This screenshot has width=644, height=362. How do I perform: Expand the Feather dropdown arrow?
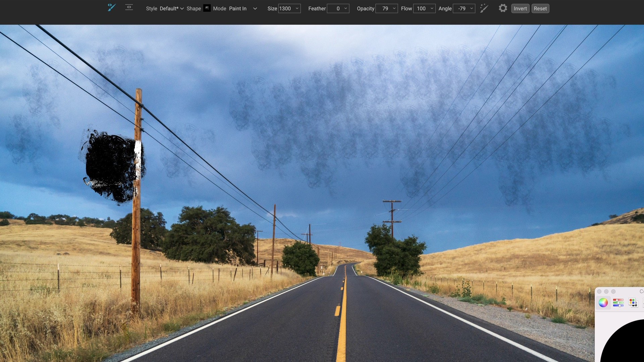tap(345, 8)
